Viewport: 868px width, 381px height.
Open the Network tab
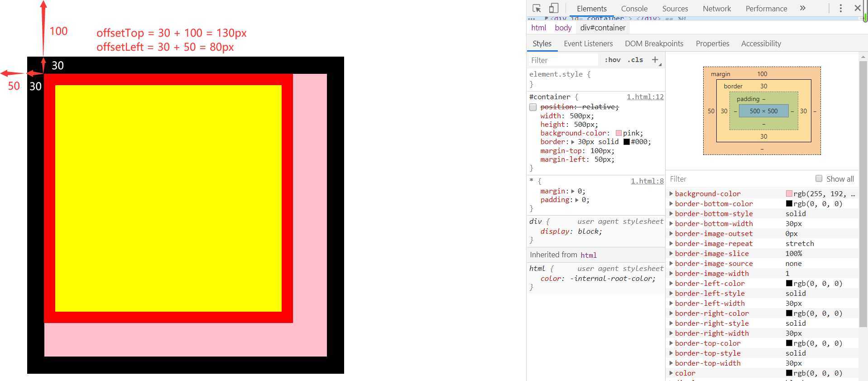[x=717, y=9]
